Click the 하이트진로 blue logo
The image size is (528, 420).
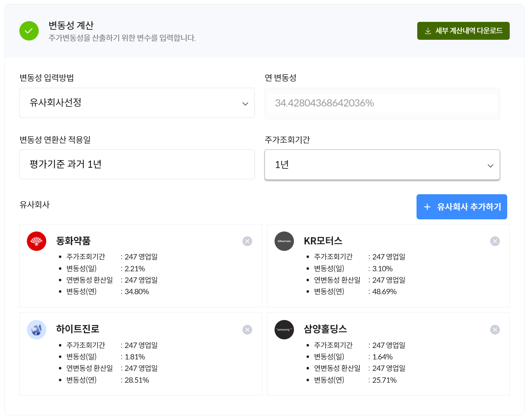[x=37, y=330]
